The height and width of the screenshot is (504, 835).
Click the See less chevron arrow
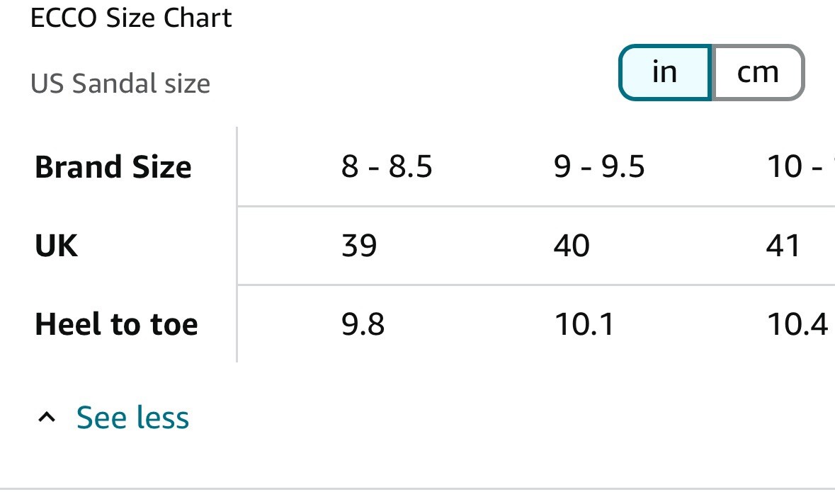point(47,417)
